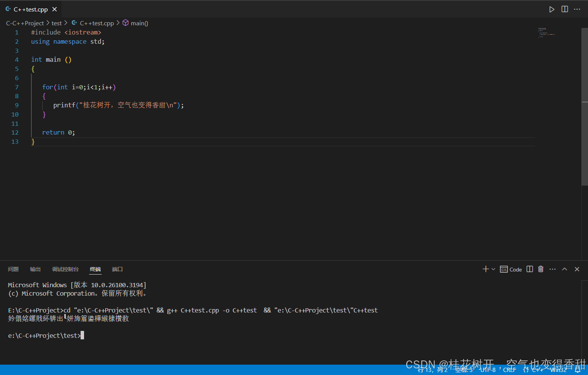Click line number 12 in the gutter
The image size is (588, 375).
15,132
